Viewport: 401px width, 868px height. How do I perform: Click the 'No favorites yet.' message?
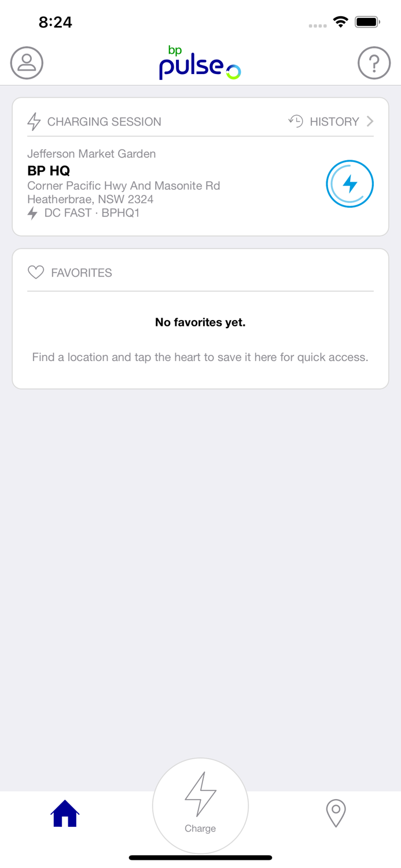coord(200,322)
